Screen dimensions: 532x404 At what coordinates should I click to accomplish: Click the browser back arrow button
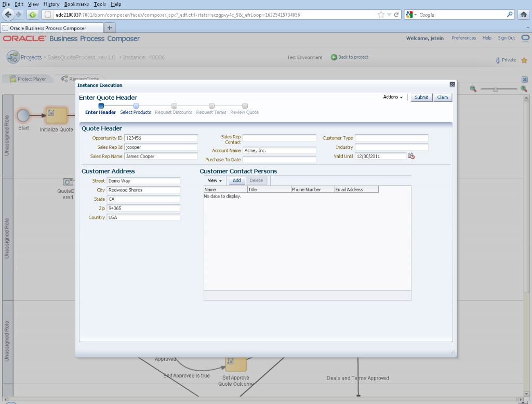8,15
